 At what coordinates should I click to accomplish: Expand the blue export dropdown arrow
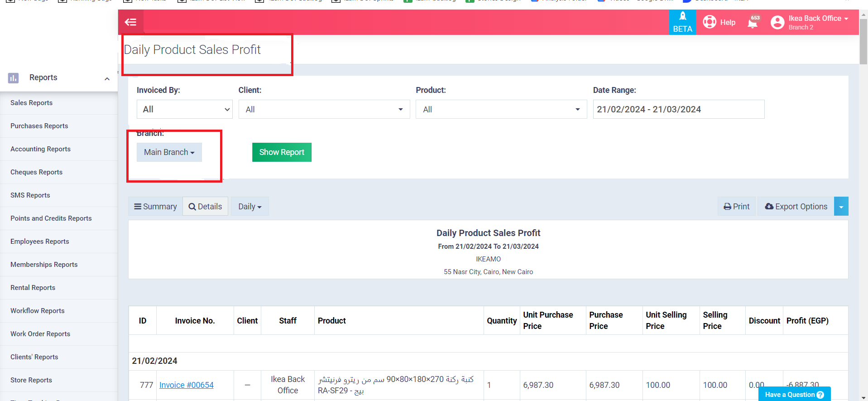841,207
